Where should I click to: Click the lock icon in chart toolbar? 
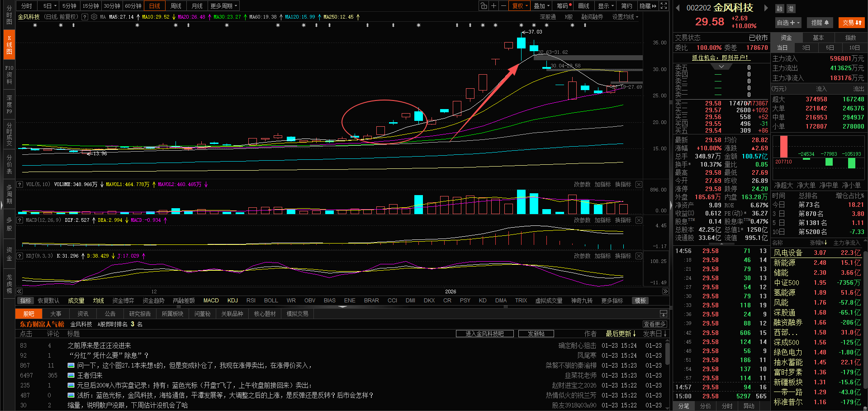pos(484,6)
